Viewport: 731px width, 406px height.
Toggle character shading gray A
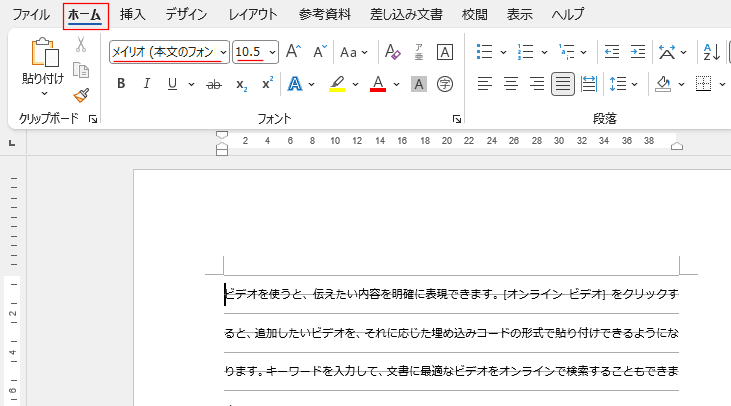419,84
